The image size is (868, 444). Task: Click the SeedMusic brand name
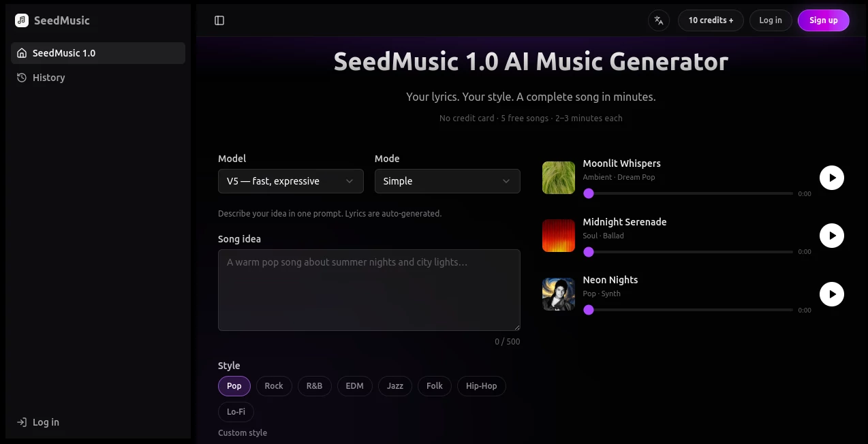point(62,20)
